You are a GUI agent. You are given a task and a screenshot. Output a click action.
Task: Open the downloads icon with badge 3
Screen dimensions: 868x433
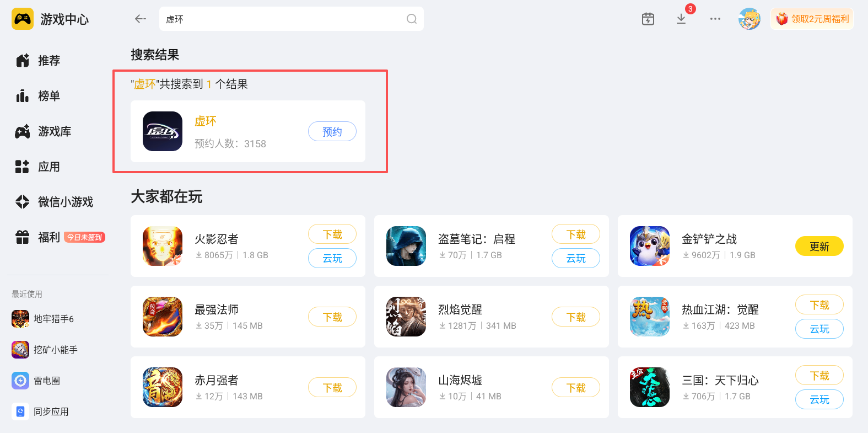[681, 19]
